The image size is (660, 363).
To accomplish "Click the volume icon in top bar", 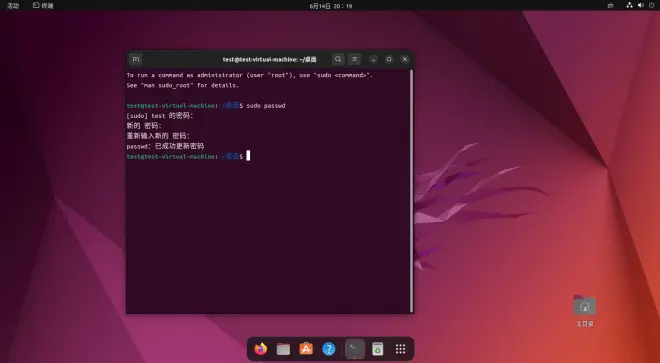I will (x=641, y=5).
